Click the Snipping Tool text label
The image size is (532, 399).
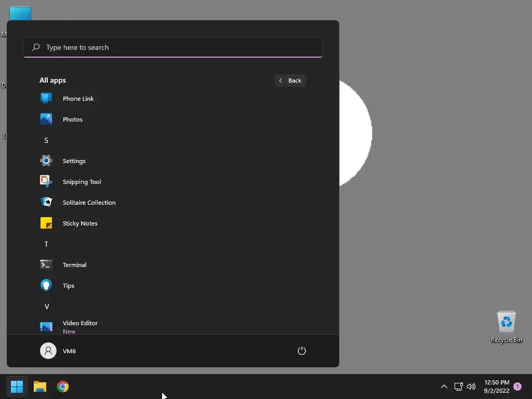tap(82, 182)
